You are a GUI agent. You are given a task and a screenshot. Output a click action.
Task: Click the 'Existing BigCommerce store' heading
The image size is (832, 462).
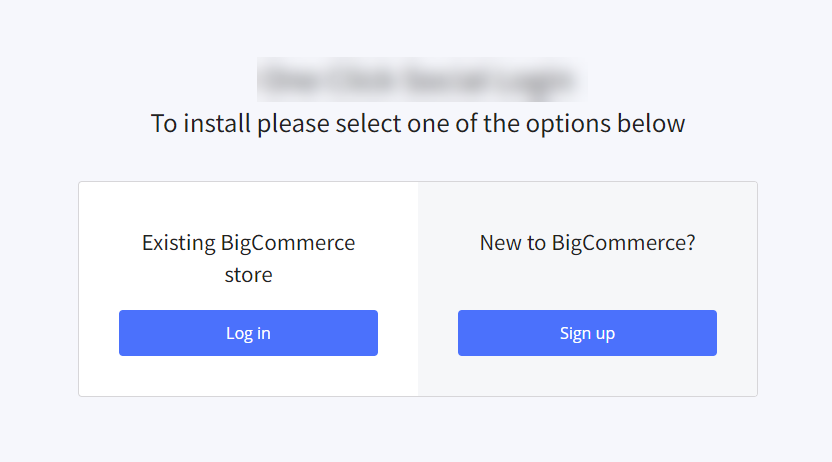pos(248,258)
